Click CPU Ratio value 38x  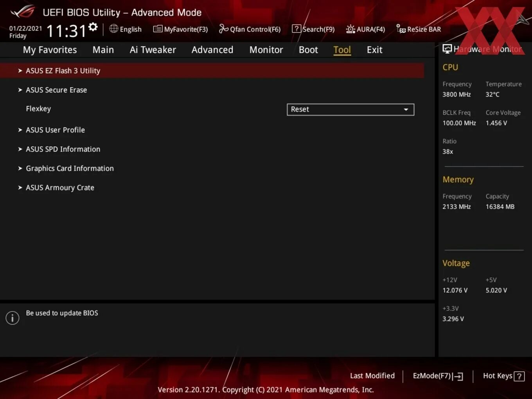448,151
